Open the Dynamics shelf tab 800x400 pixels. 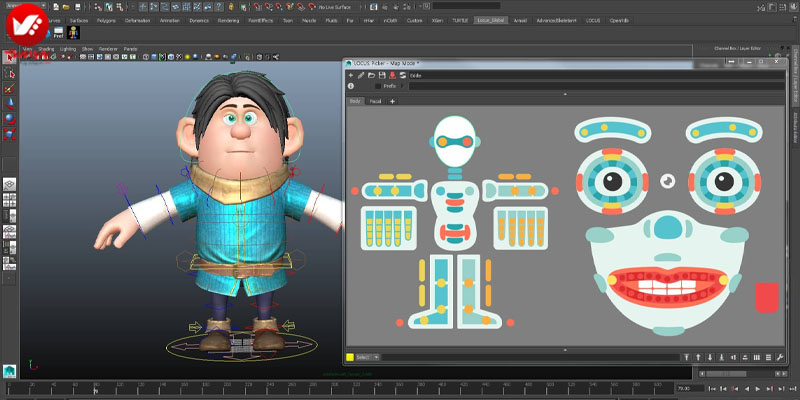[199, 21]
